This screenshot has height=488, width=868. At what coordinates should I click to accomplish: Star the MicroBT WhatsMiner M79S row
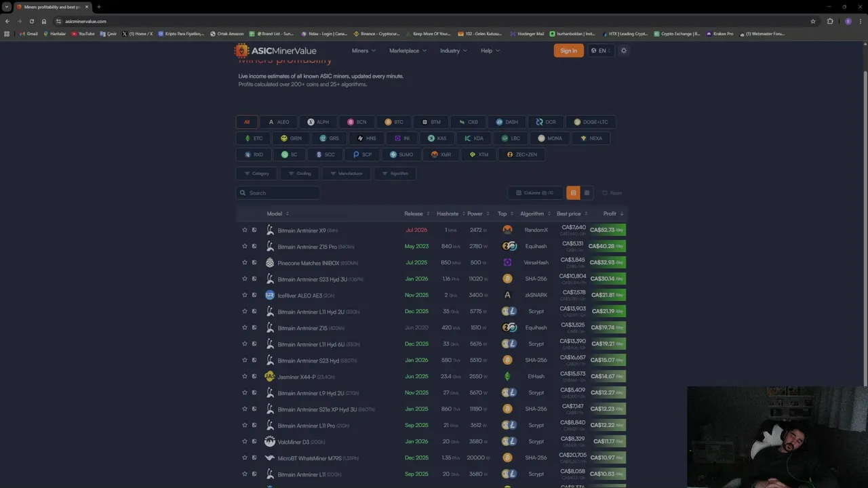click(245, 457)
